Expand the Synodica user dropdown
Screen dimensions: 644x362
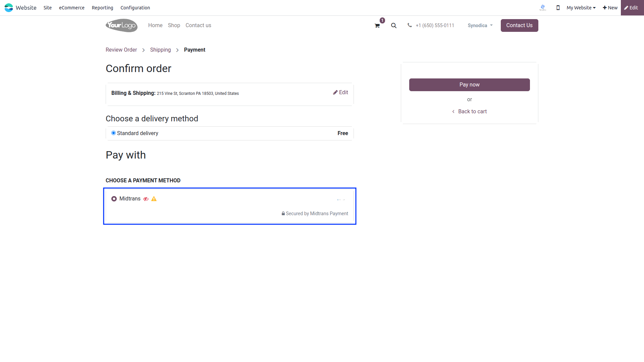tap(480, 25)
